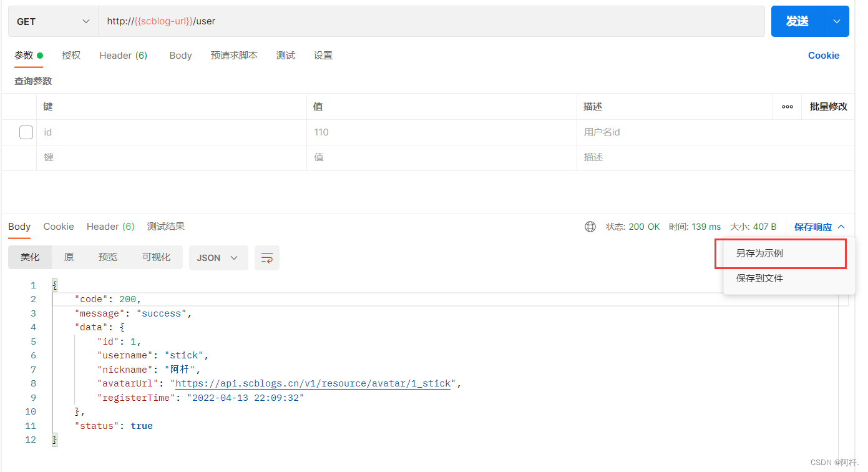Select the 预览 preview view button
Viewport: 868px width, 472px height.
[108, 257]
